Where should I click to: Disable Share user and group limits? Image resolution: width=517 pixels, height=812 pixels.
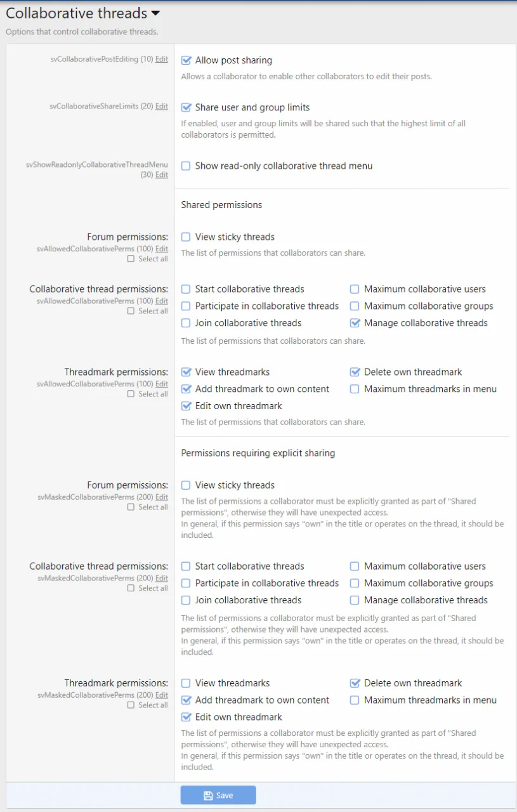click(x=186, y=107)
